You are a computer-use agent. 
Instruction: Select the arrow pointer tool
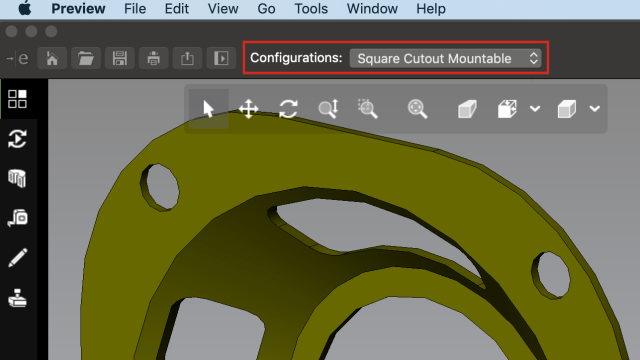209,109
